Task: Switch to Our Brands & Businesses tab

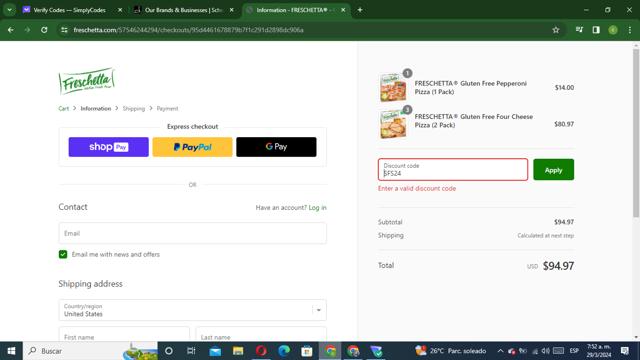Action: pyautogui.click(x=183, y=10)
